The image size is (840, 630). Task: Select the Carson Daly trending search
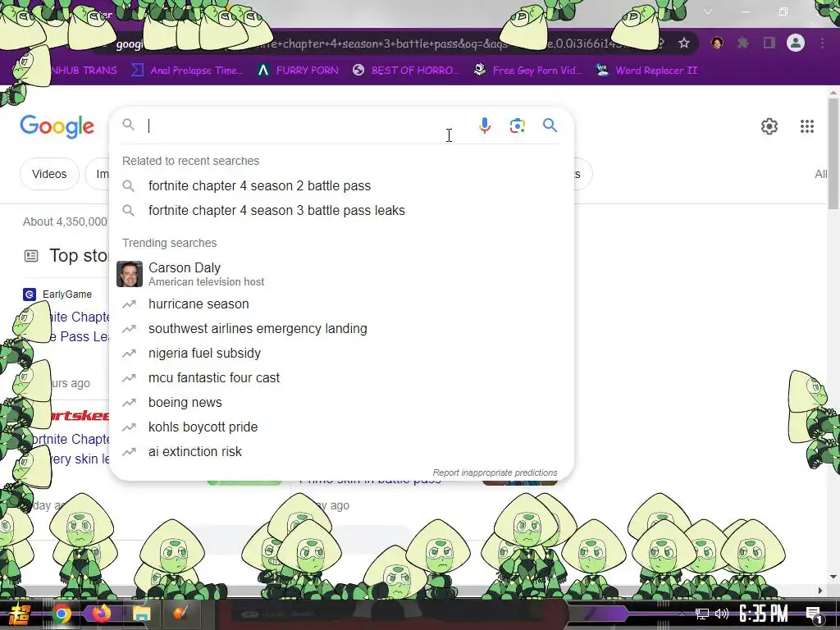click(x=342, y=274)
